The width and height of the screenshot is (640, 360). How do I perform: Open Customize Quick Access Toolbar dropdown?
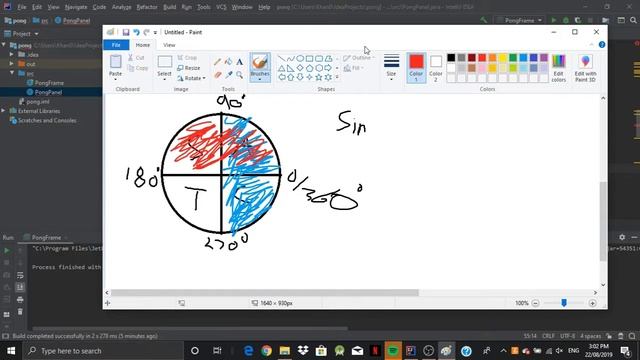[x=155, y=33]
